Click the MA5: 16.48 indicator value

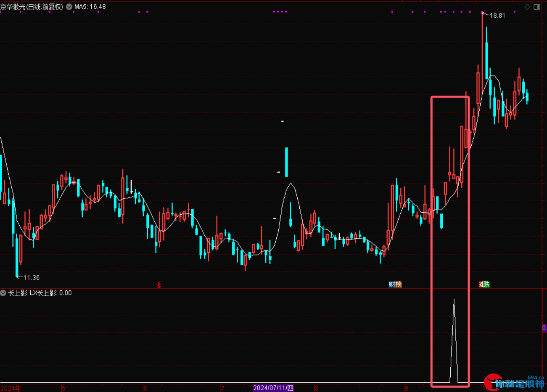coord(90,7)
